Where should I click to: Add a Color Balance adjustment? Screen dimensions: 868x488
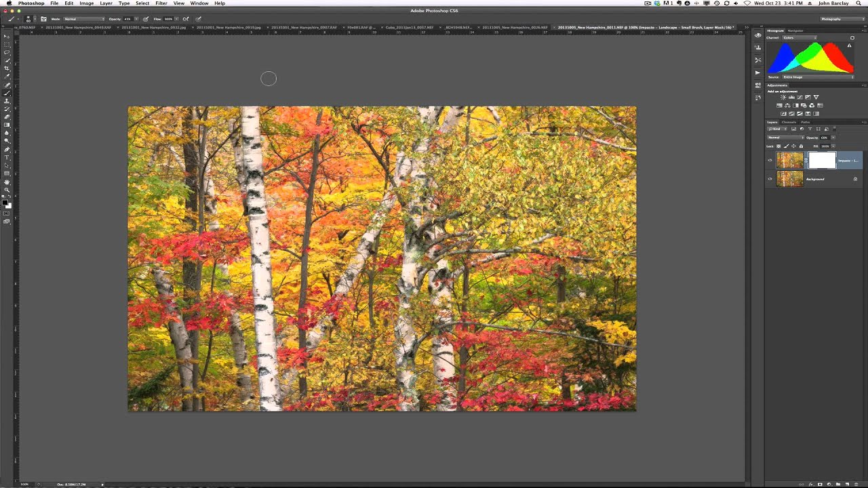[787, 106]
